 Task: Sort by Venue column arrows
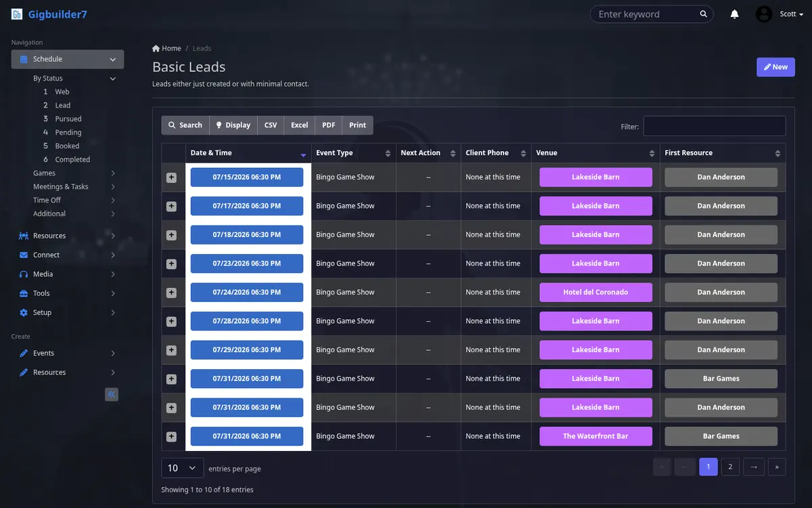(x=652, y=153)
